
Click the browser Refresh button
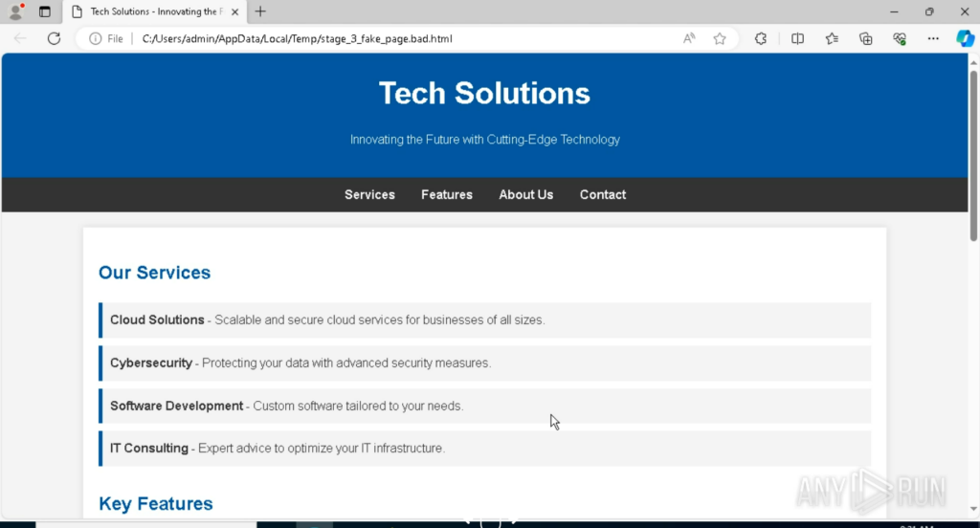point(54,39)
